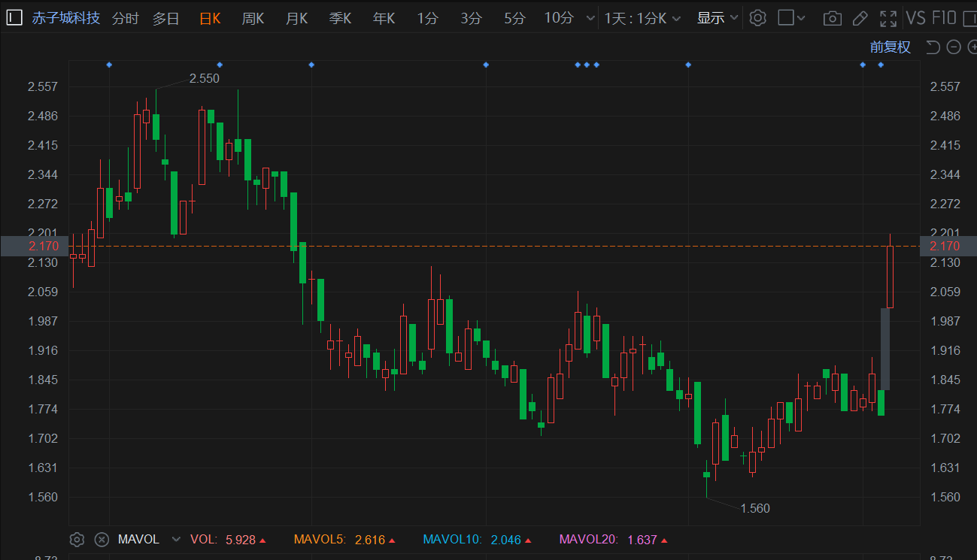Switch to the 分时 tab
The height and width of the screenshot is (560, 977).
click(x=126, y=18)
